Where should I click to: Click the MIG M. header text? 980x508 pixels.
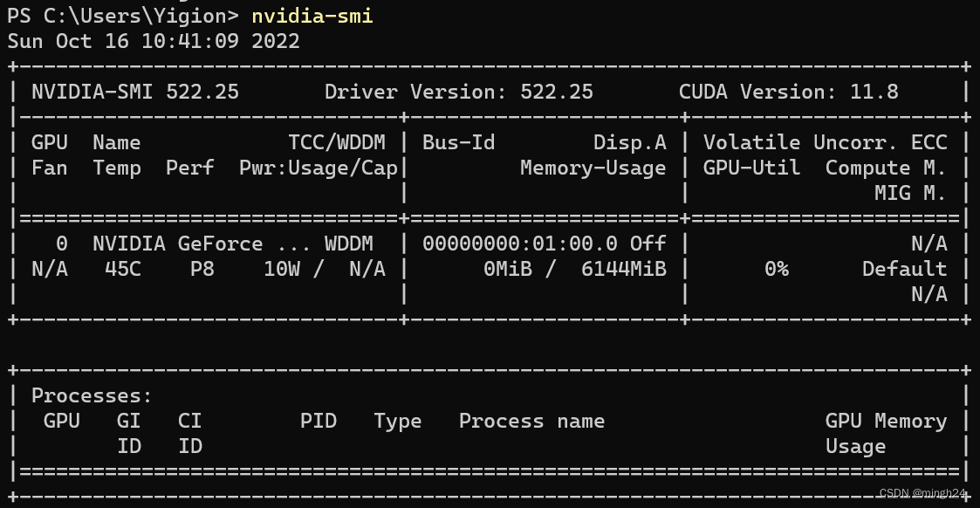pos(911,193)
